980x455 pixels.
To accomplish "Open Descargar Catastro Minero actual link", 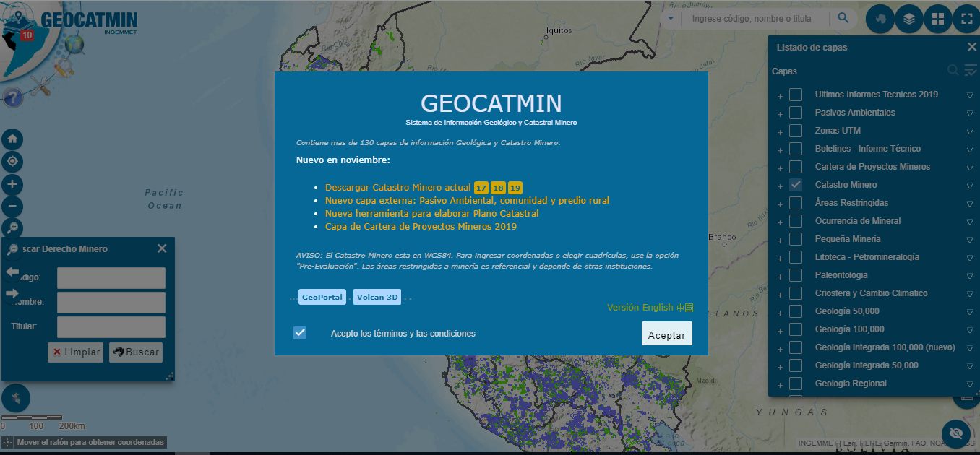I will point(397,187).
